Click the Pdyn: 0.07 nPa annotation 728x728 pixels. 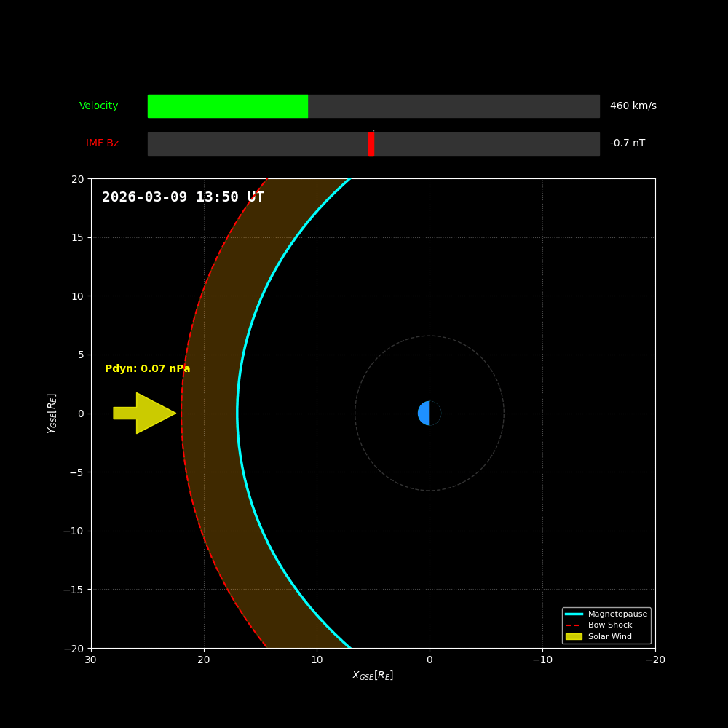(x=146, y=368)
